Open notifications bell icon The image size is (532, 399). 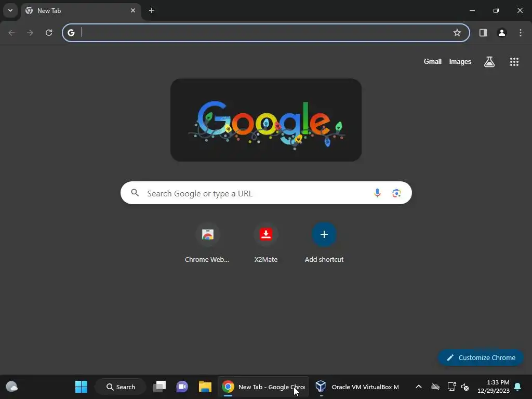tap(518, 387)
